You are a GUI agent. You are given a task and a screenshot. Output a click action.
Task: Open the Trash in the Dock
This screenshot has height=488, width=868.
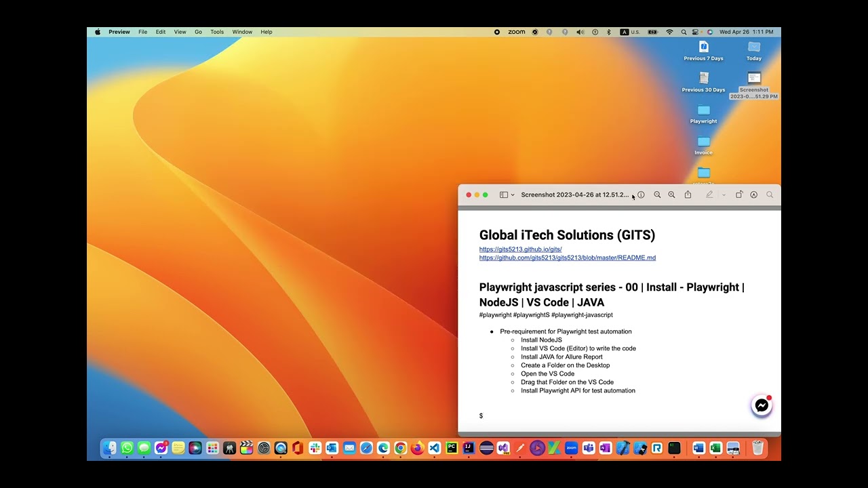tap(757, 448)
